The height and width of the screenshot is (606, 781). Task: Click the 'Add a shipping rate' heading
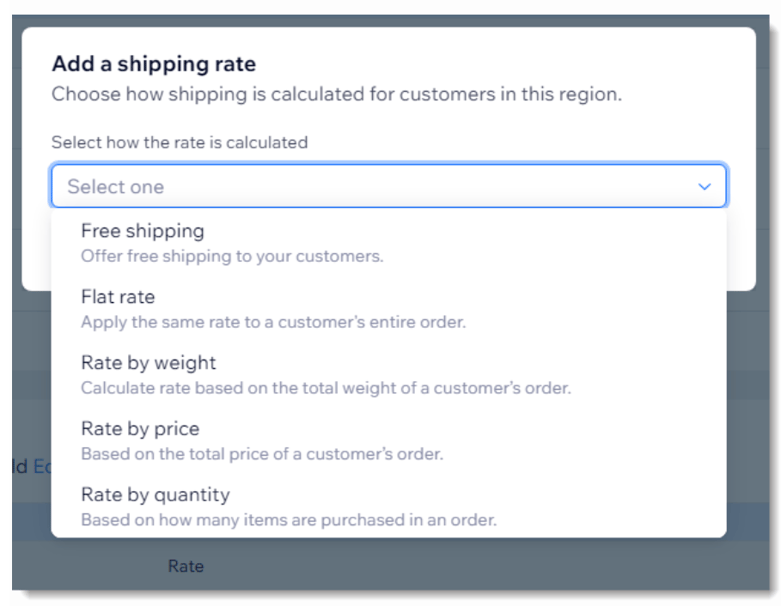(x=154, y=65)
